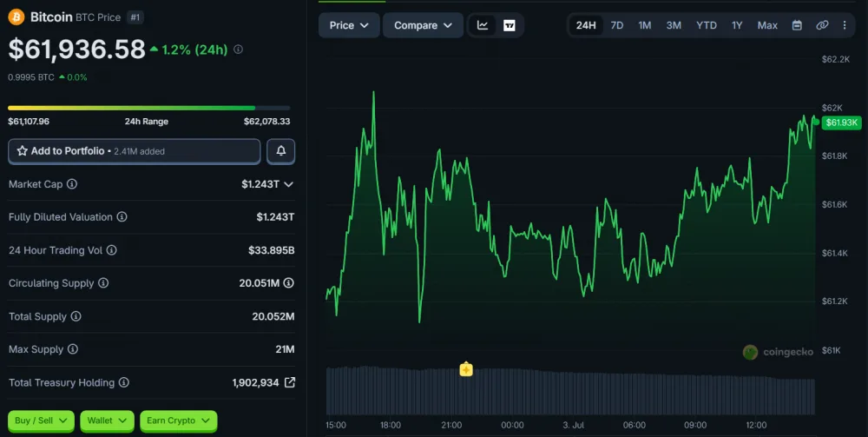Image resolution: width=868 pixels, height=437 pixels.
Task: Click the Fully Diluted Valuation $1.243T value
Action: [x=275, y=217]
